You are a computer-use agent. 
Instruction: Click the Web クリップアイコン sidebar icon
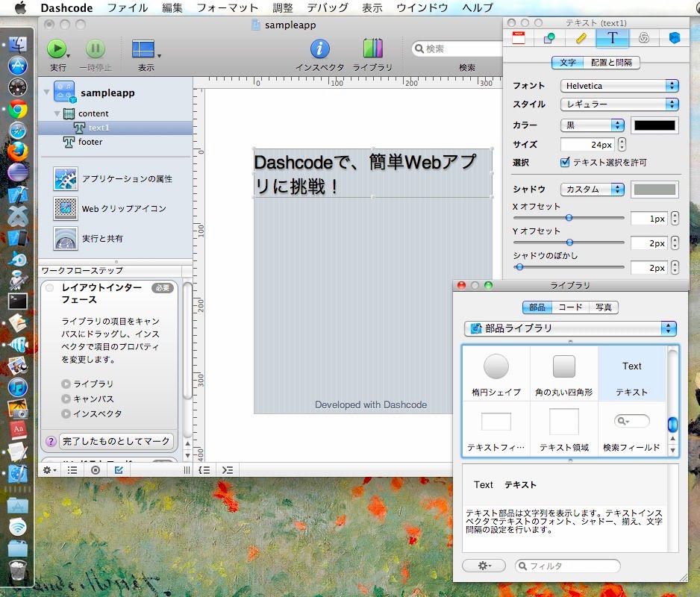point(66,208)
